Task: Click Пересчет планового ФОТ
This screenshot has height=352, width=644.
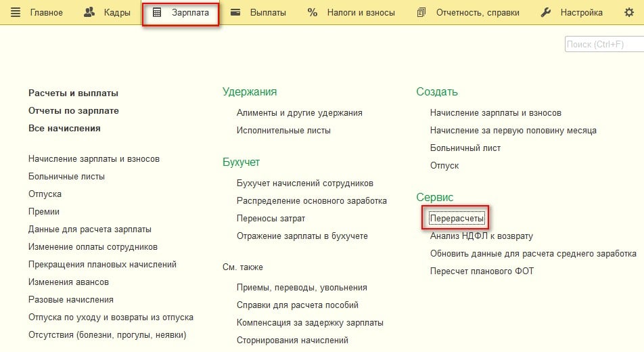Action: [482, 271]
